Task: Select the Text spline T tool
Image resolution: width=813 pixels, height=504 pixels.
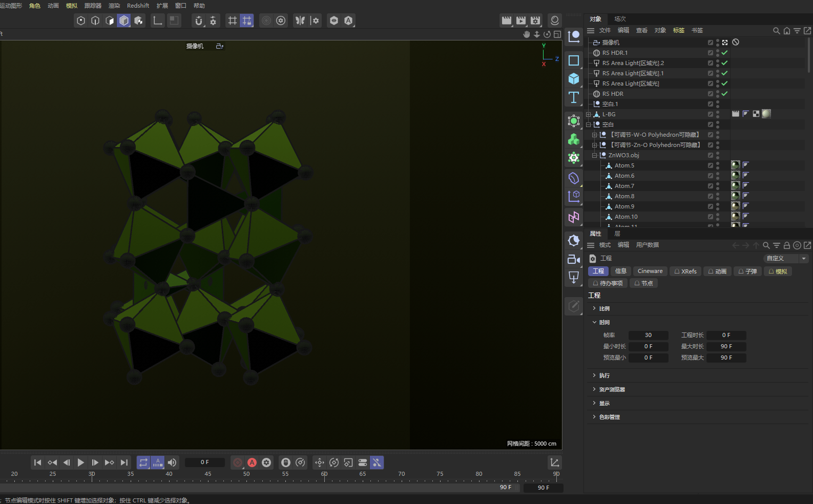Action: 574,97
